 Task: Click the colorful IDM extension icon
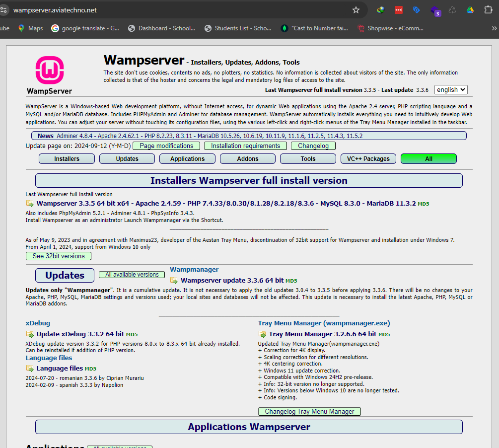(381, 10)
